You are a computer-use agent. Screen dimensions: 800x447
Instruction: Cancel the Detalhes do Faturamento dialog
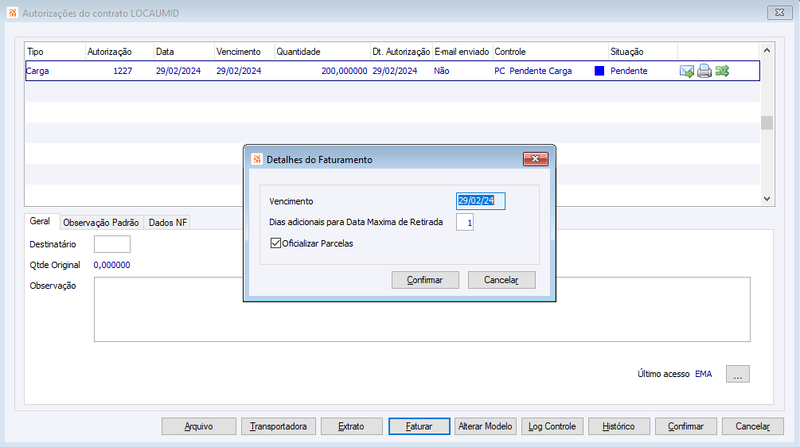coord(502,280)
